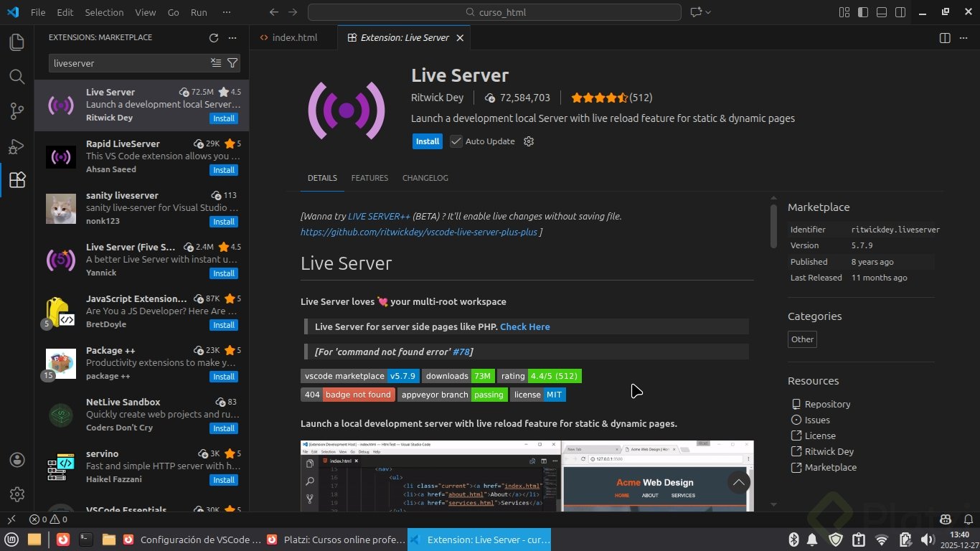Show more menus via the ellipsis
The image size is (980, 551).
click(227, 12)
